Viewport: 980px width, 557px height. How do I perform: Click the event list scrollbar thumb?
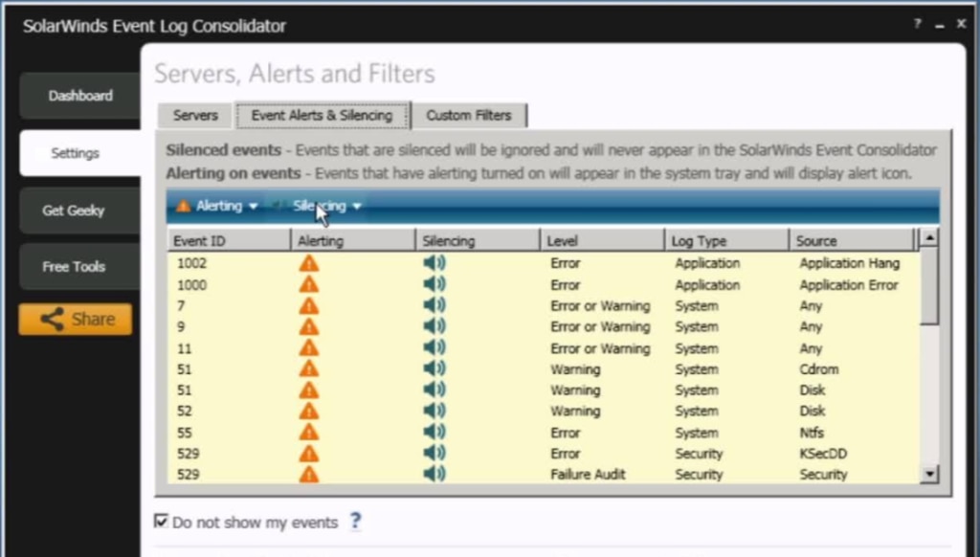pos(929,286)
